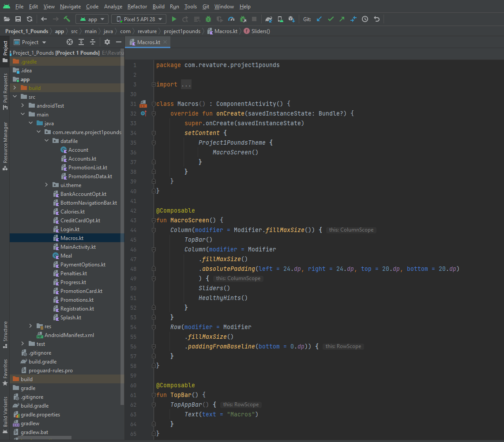Click the Save All toolbar icon

click(18, 19)
